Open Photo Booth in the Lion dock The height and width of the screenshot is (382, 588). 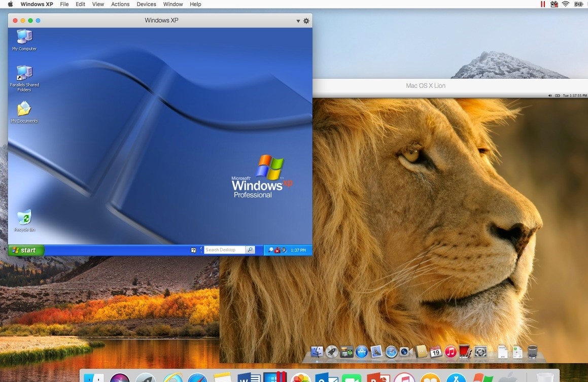465,352
